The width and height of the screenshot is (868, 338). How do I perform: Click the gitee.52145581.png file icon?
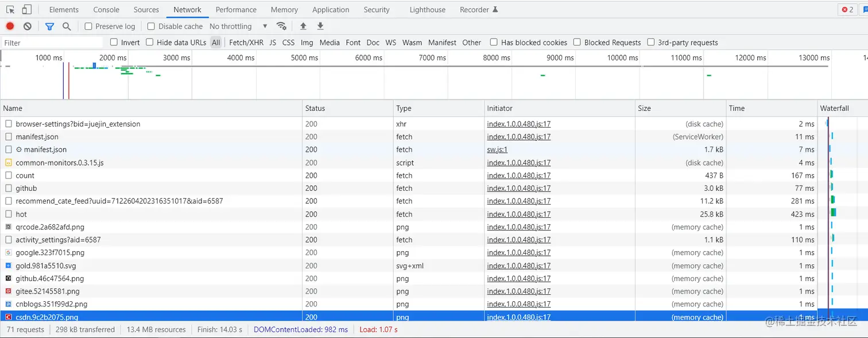[8, 291]
